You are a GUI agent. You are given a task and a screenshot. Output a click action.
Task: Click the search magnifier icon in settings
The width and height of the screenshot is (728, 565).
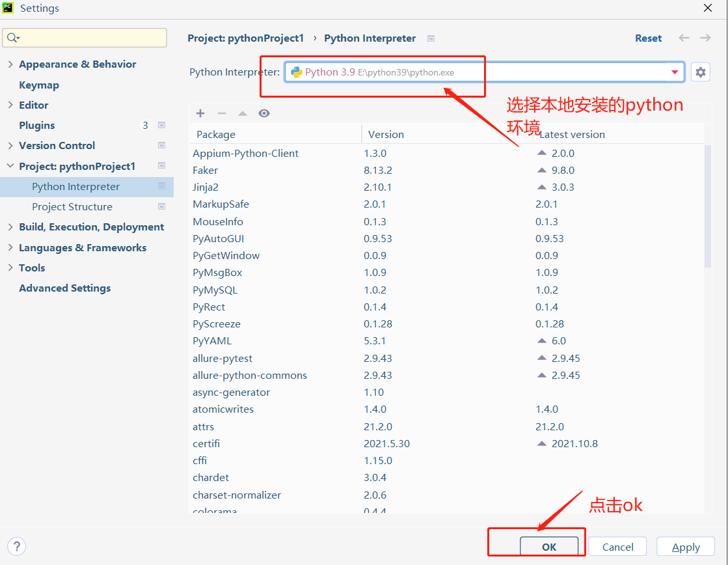pos(13,38)
